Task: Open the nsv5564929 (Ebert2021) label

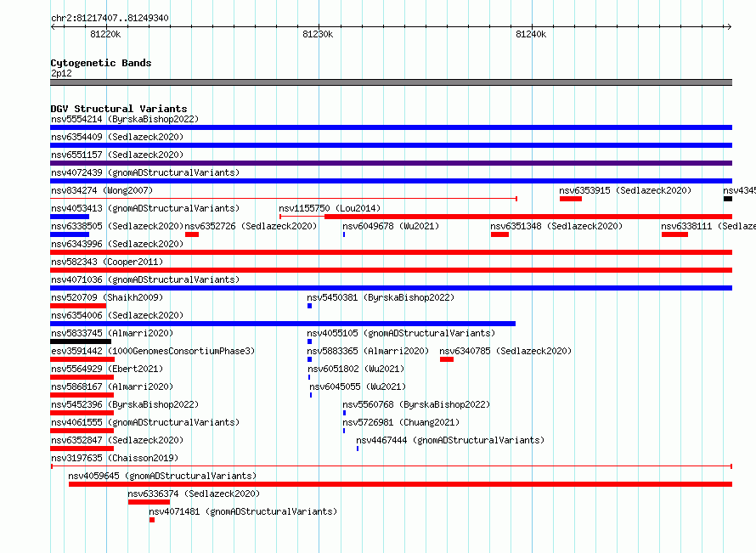Action: (107, 369)
